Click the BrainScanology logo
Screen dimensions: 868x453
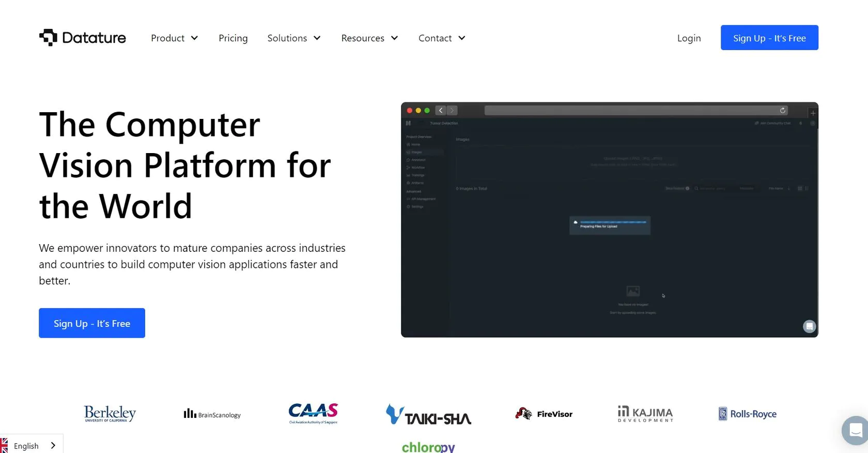pyautogui.click(x=212, y=414)
